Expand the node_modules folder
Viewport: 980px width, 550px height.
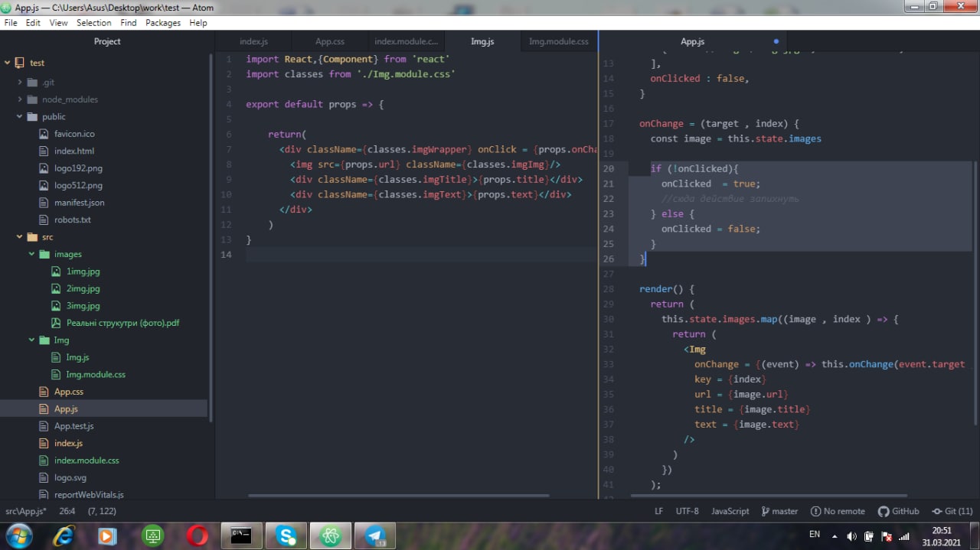click(20, 99)
